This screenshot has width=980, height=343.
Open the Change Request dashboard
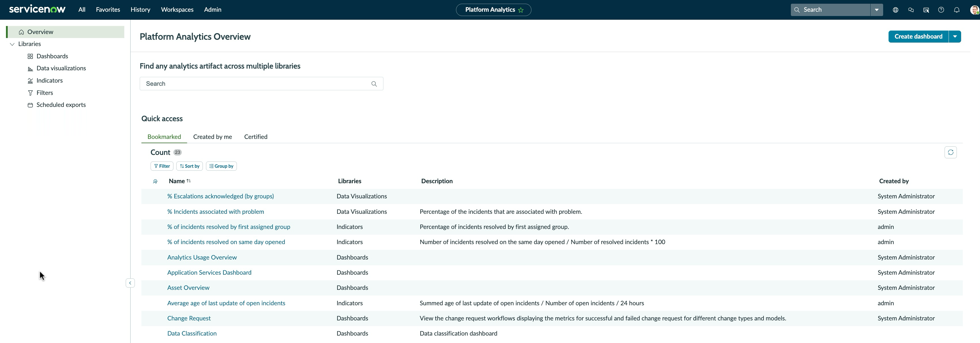[189, 318]
